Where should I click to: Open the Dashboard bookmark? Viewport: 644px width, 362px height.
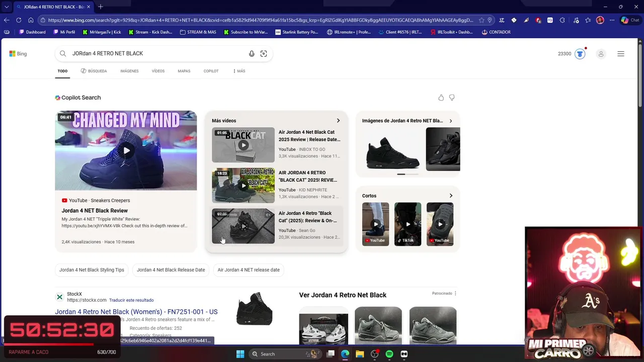(x=32, y=32)
